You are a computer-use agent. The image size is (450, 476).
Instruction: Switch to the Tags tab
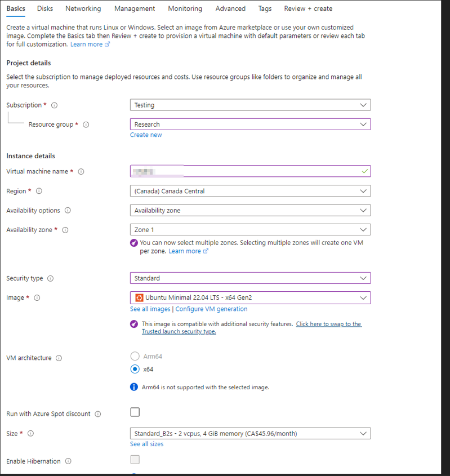tap(265, 8)
